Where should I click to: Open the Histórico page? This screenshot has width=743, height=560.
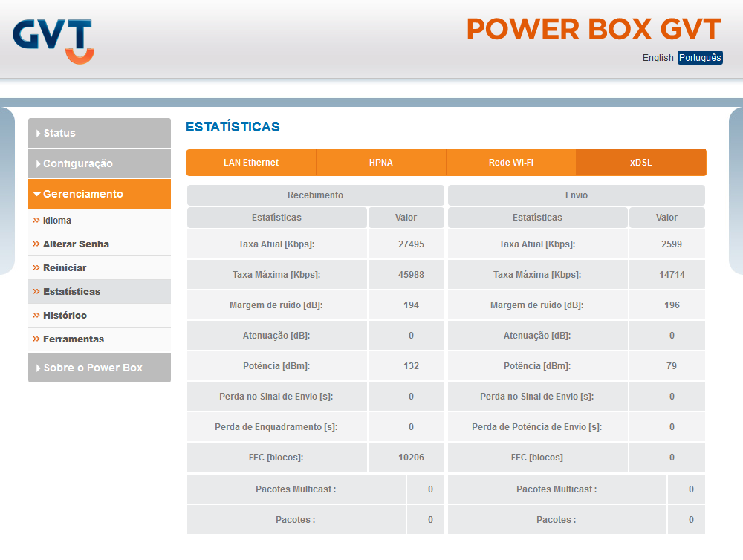pos(65,316)
